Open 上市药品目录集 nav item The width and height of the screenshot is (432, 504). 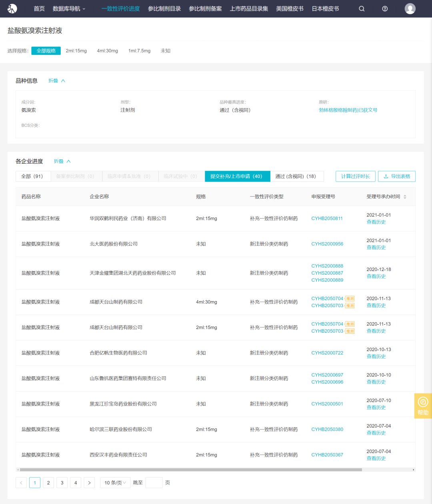point(249,9)
